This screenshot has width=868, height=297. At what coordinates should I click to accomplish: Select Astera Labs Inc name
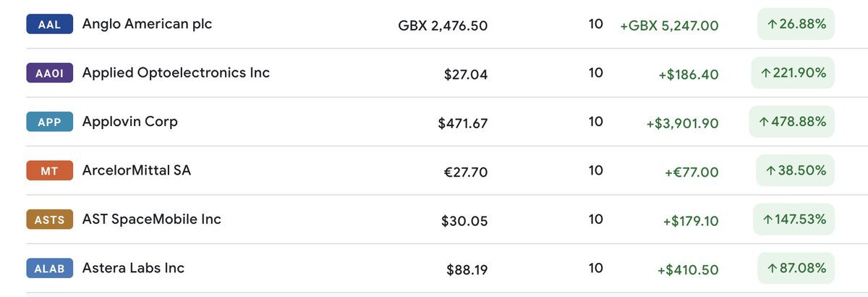[133, 268]
